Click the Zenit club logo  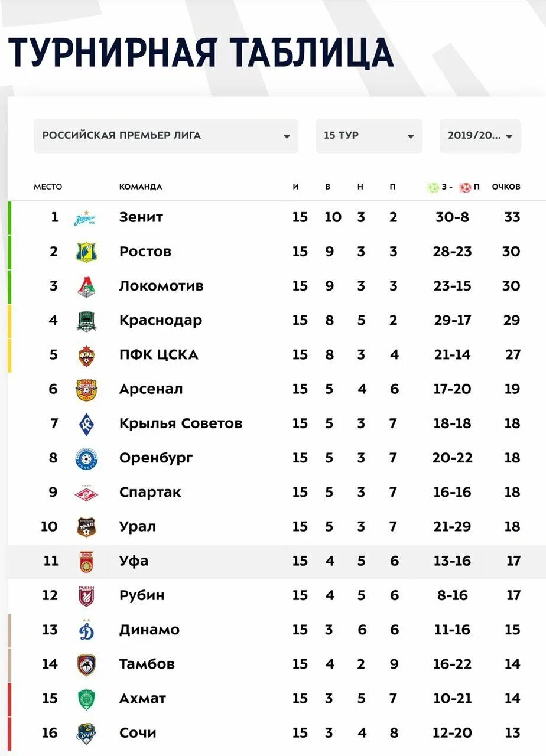coord(86,218)
